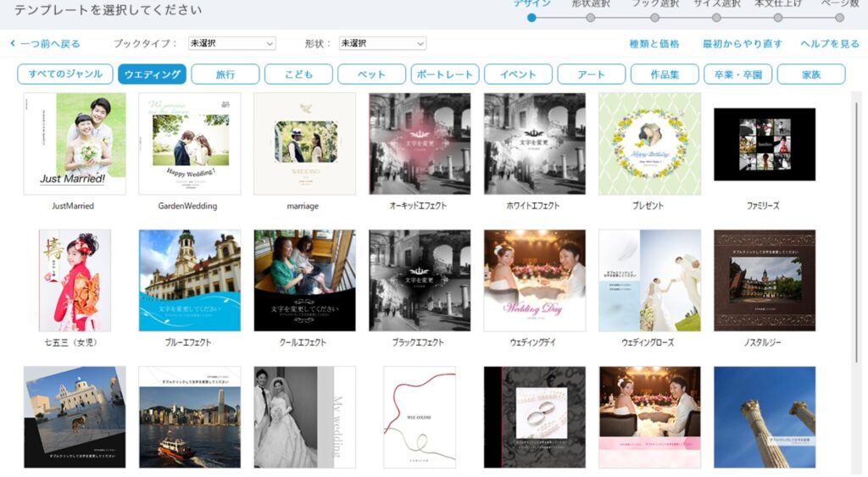868x477 pixels.
Task: Select the ウェディングデイ template
Action: (534, 280)
